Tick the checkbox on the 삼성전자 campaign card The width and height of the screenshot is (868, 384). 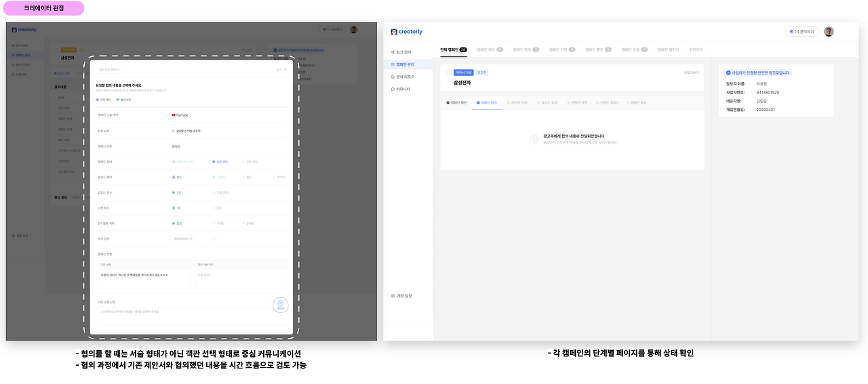tap(448, 72)
